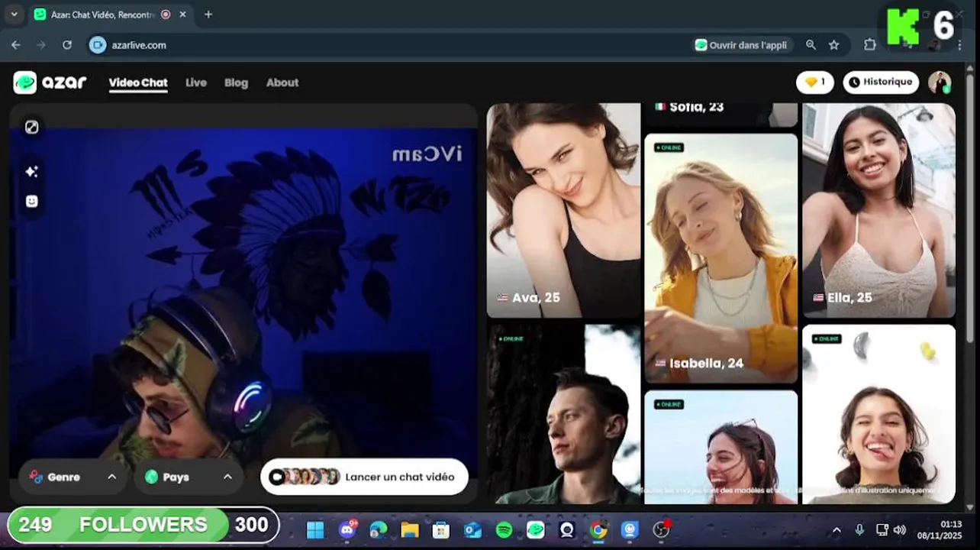Select Ella, 25 profile card
The width and height of the screenshot is (980, 550).
[878, 210]
